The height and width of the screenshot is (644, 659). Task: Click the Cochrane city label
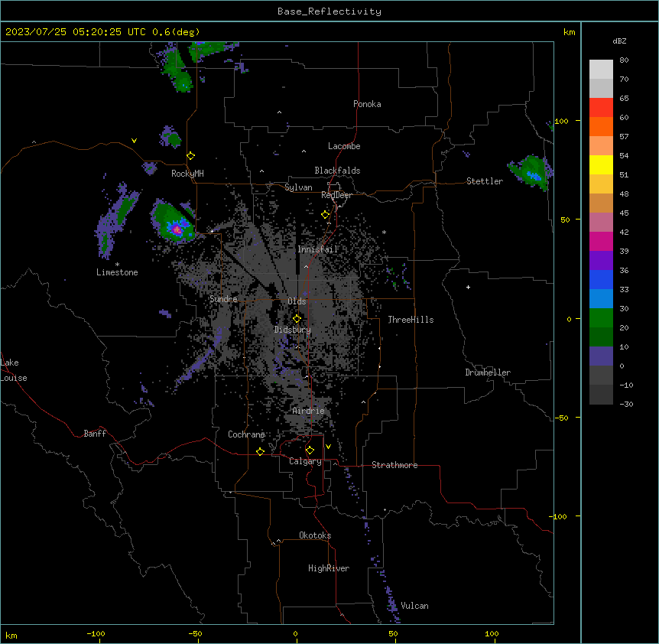(x=246, y=434)
